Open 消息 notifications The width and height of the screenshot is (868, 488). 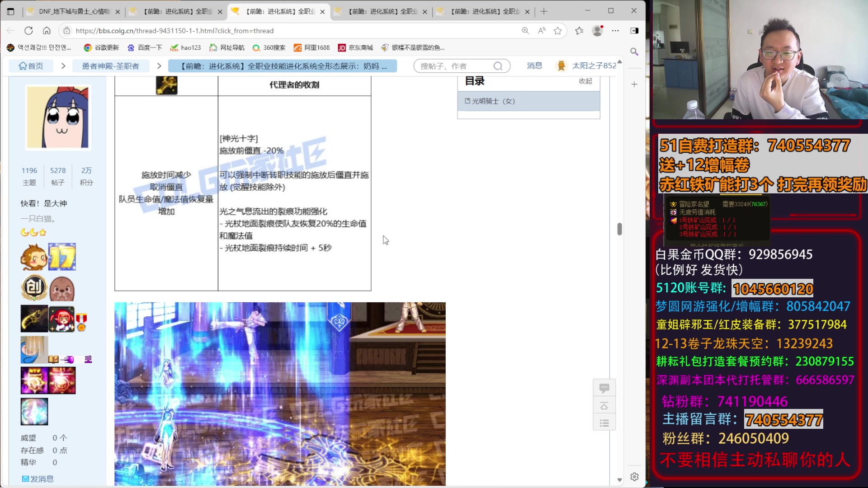tap(534, 66)
